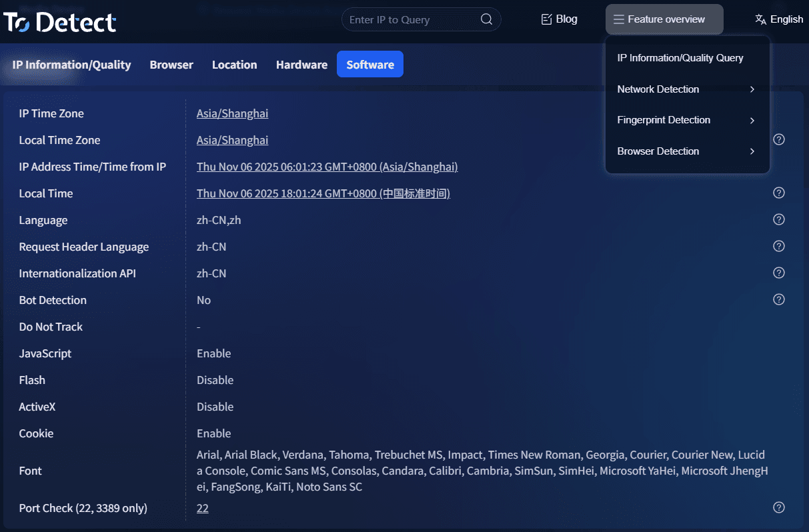Expand the Browser Detection submenu
The height and width of the screenshot is (532, 809).
click(x=687, y=151)
